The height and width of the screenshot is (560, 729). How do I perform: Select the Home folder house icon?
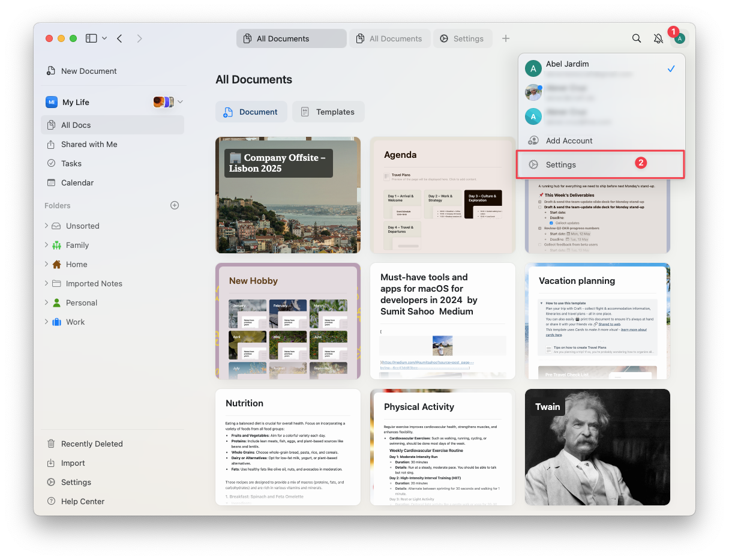point(56,264)
